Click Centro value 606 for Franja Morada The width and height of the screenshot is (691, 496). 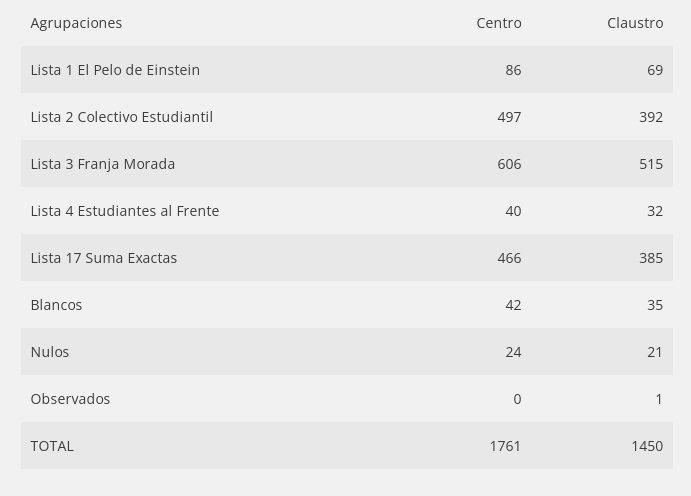click(x=509, y=164)
